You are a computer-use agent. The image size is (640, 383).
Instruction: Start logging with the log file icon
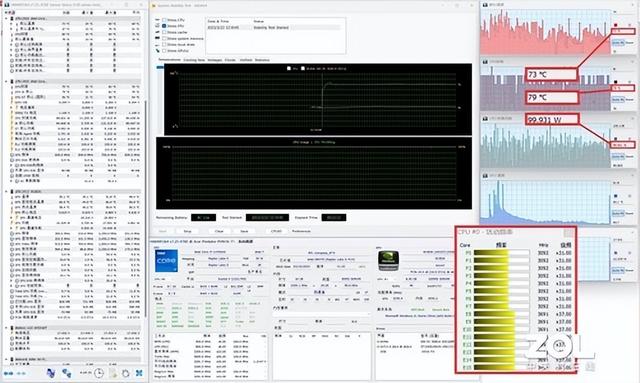tap(113, 373)
